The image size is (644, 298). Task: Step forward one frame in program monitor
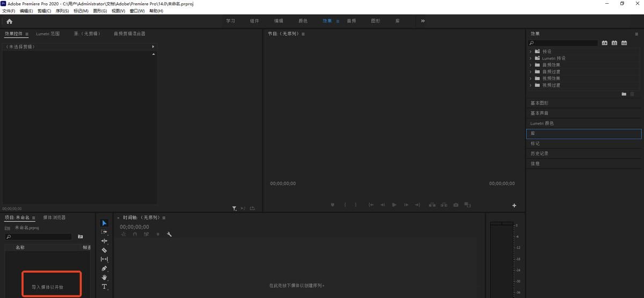(406, 205)
